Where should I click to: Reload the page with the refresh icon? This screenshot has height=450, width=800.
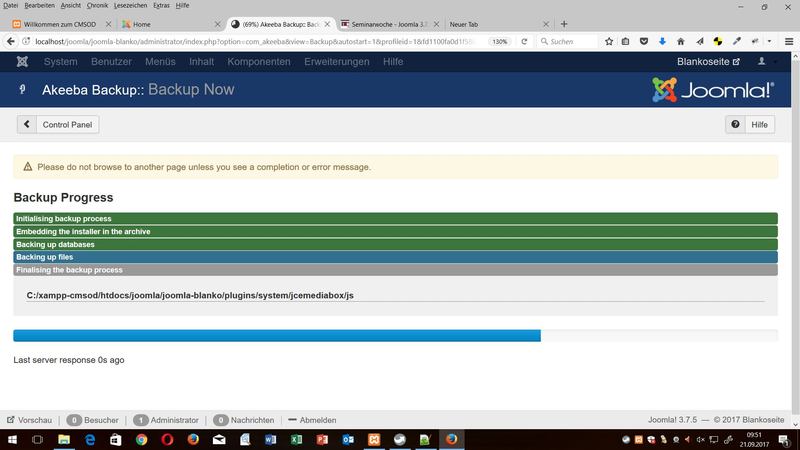[x=524, y=41]
